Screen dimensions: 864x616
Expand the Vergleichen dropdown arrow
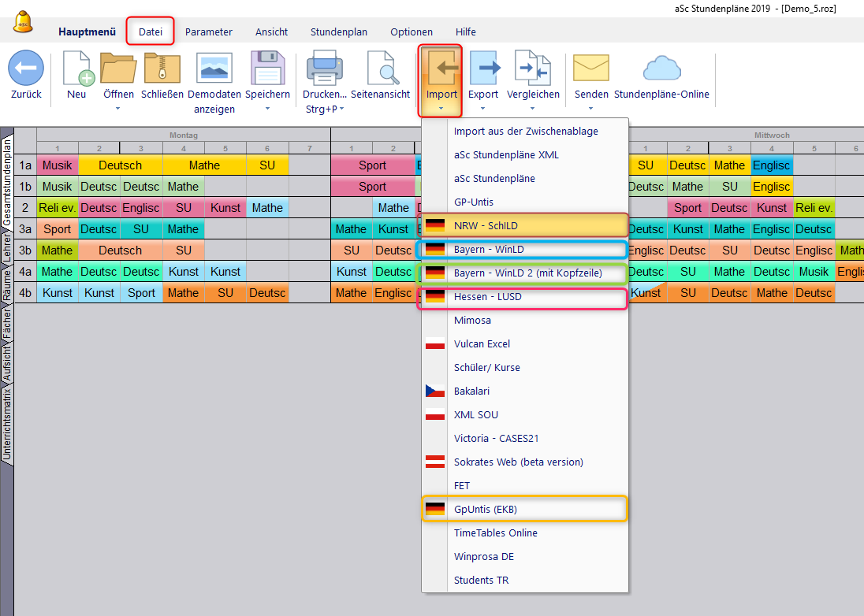(532, 109)
